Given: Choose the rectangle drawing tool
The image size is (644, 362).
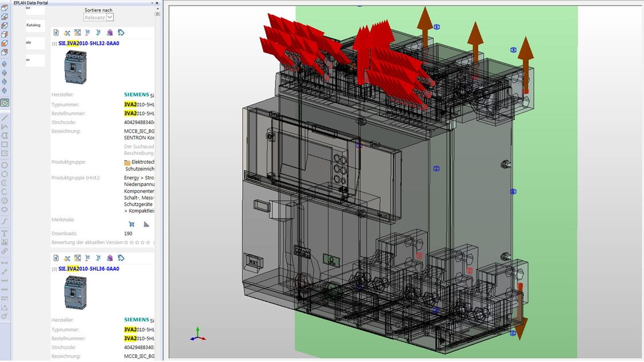Looking at the screenshot, I should click(x=5, y=145).
